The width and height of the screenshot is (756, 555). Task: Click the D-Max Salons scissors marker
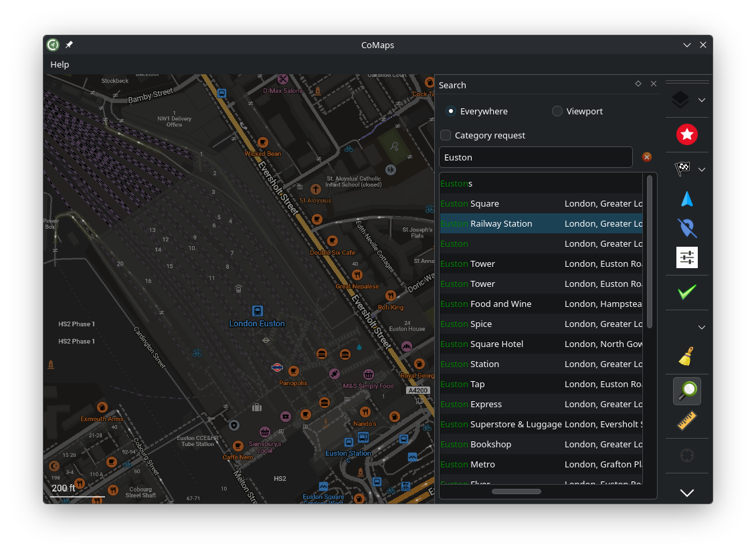pyautogui.click(x=283, y=79)
